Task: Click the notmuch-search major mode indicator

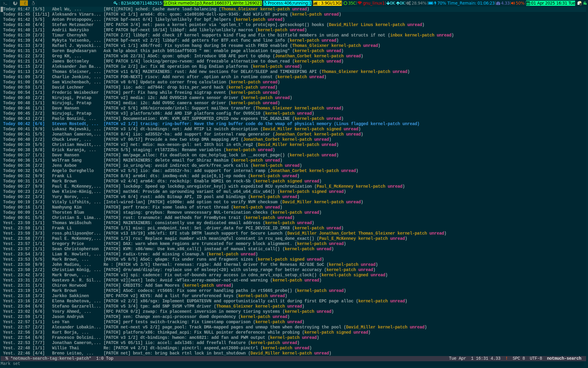Action: tap(564, 358)
